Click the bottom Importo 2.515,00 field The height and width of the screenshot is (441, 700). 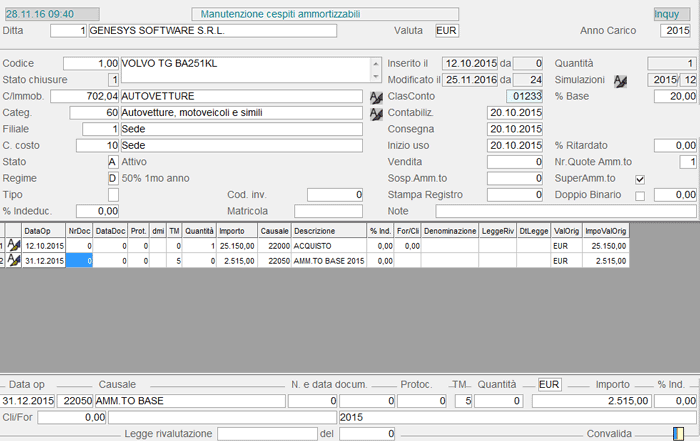pos(592,401)
